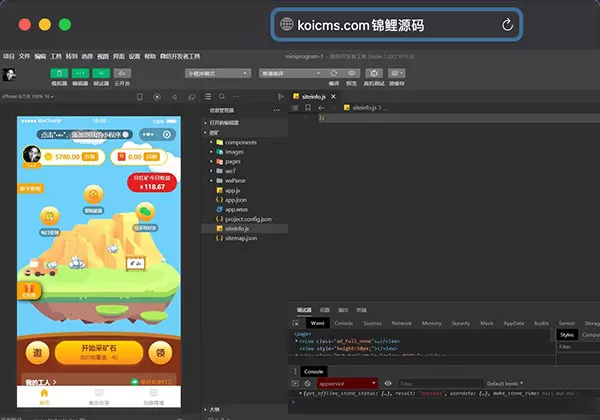Click the browser reload icon
The width and height of the screenshot is (600, 420).
tap(507, 25)
